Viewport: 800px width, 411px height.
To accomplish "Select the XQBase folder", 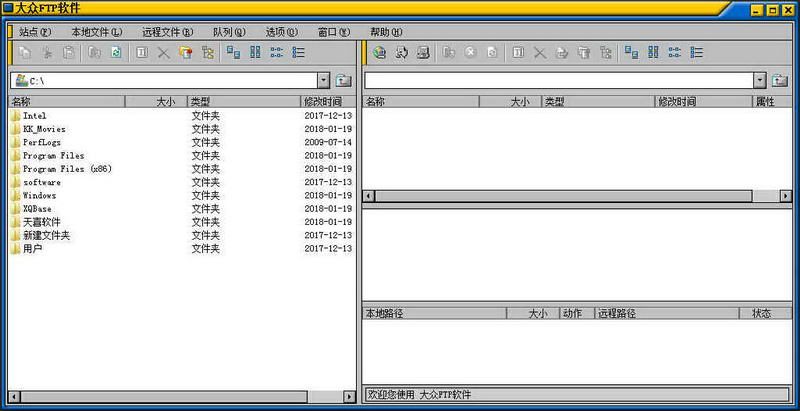I will (31, 209).
